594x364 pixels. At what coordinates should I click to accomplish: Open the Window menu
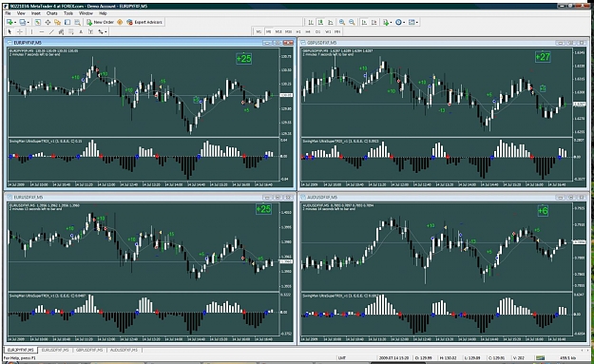click(86, 13)
